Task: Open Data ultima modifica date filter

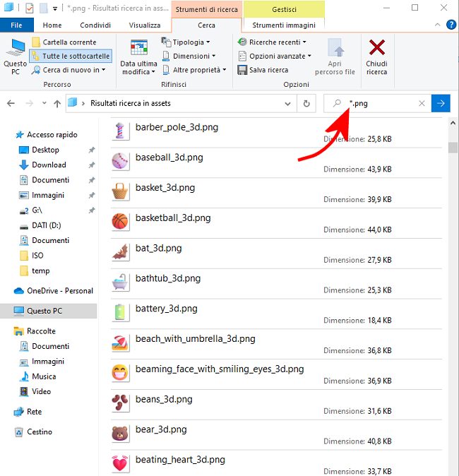Action: point(138,57)
